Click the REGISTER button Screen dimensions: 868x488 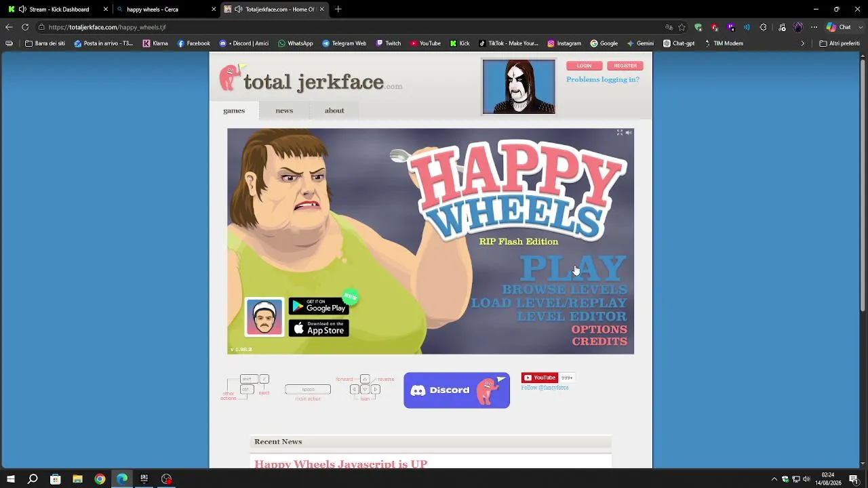(x=625, y=66)
